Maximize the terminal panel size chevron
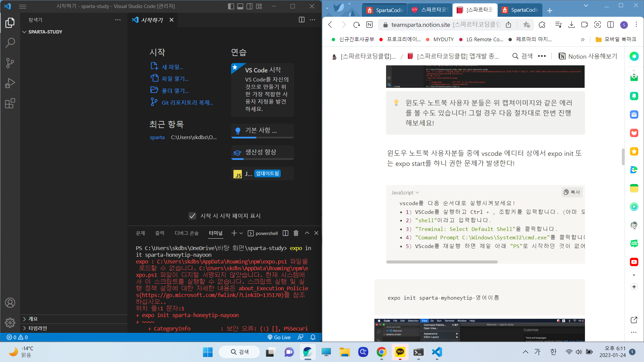644x362 pixels. click(307, 233)
